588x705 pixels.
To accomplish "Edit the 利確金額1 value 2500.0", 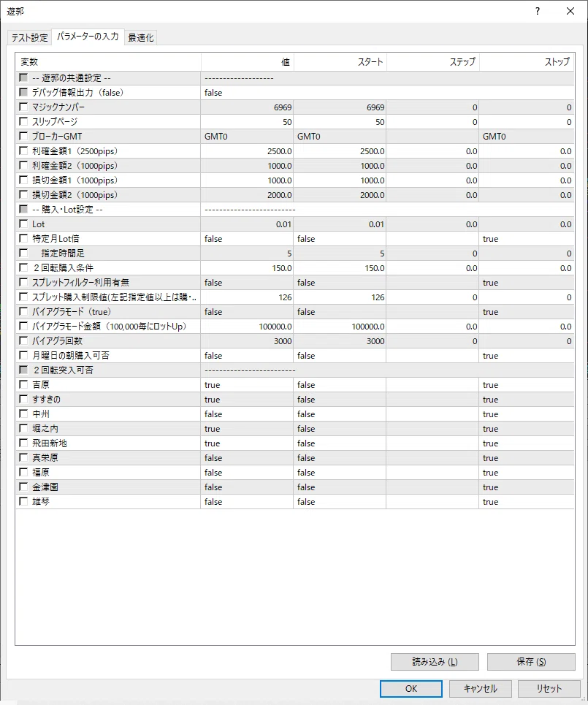I will click(x=247, y=151).
